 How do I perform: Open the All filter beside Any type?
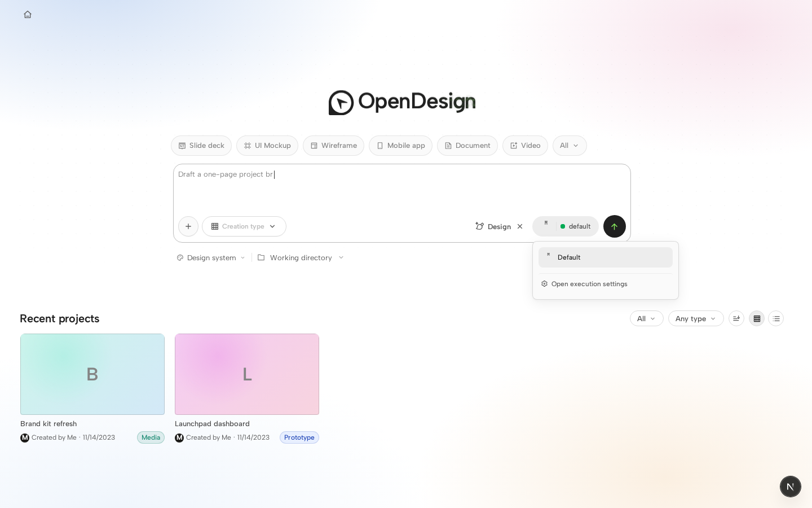point(647,318)
